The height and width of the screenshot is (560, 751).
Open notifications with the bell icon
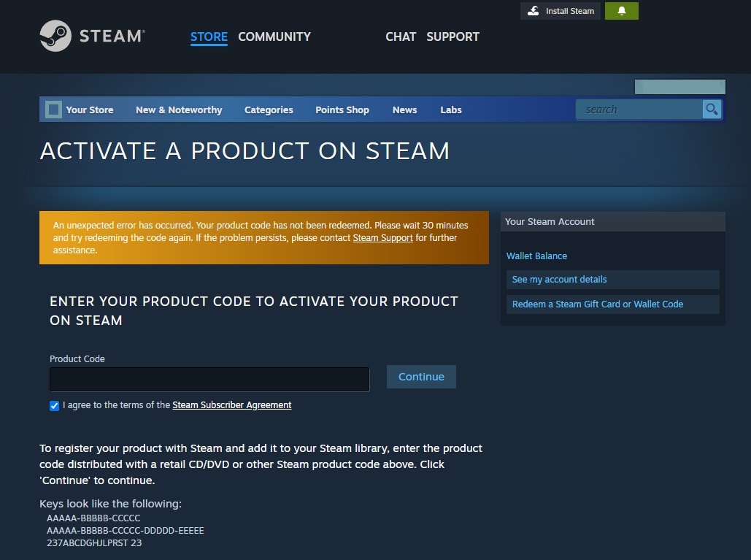621,11
